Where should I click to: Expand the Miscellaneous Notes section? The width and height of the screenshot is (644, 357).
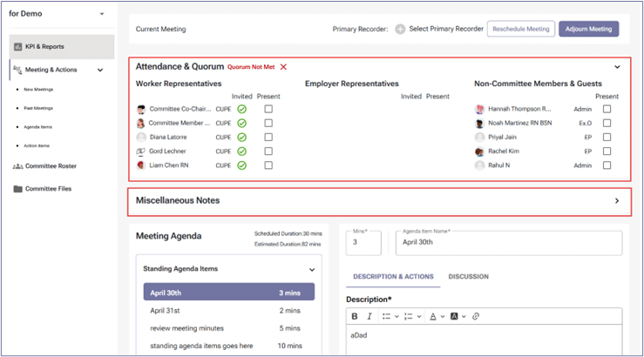(617, 200)
